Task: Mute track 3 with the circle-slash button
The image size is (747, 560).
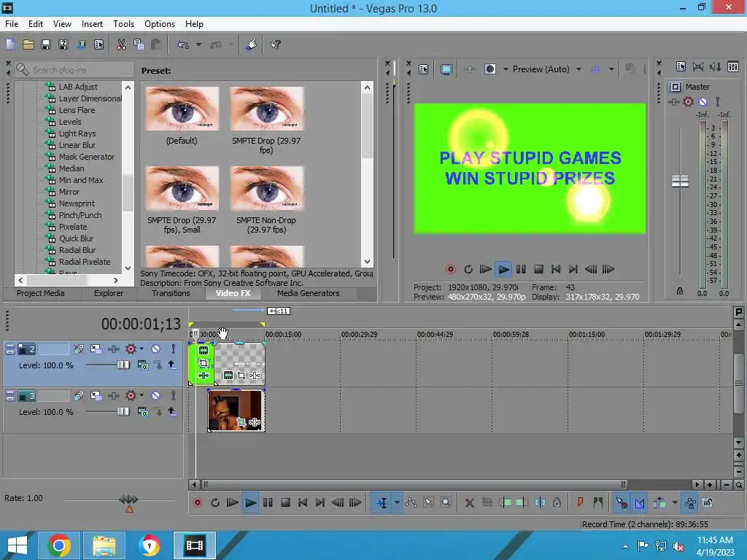Action: 156,396
